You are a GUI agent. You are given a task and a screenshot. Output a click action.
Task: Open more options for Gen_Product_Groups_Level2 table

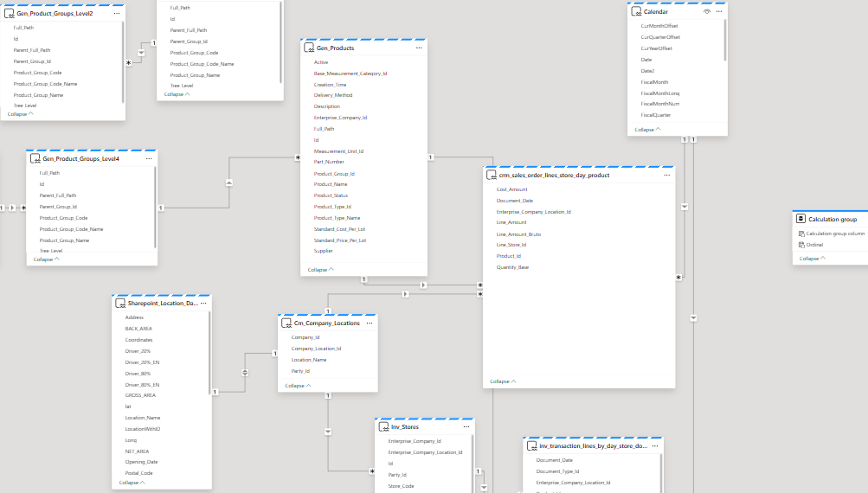point(117,13)
